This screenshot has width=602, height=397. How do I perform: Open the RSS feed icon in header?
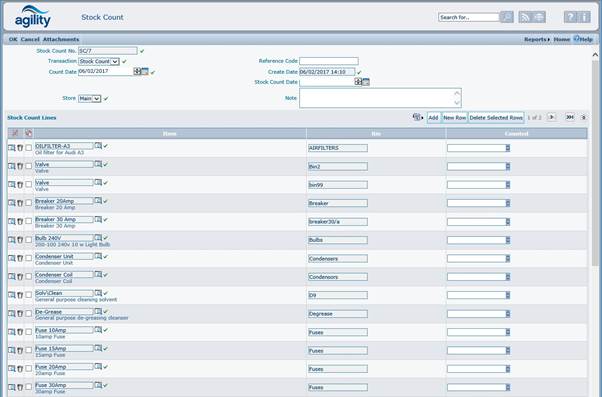coord(525,17)
